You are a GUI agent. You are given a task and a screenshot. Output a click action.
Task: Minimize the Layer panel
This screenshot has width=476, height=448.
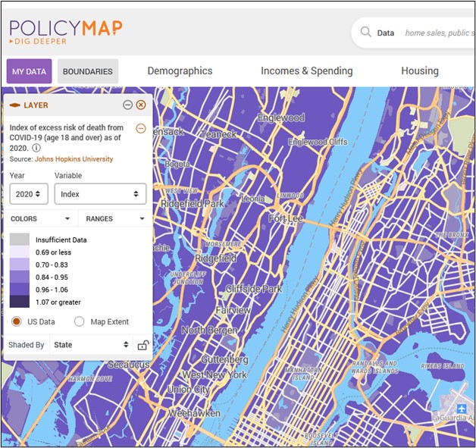(127, 105)
